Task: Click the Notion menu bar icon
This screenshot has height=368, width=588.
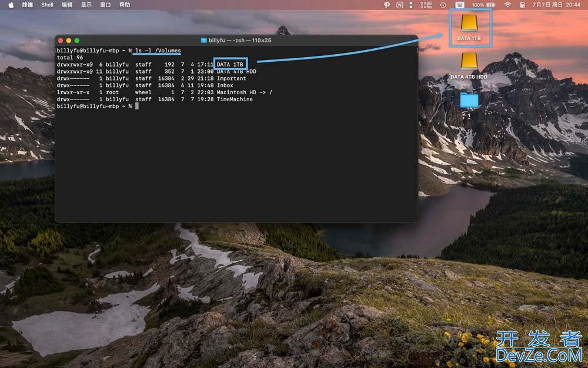Action: tap(400, 5)
